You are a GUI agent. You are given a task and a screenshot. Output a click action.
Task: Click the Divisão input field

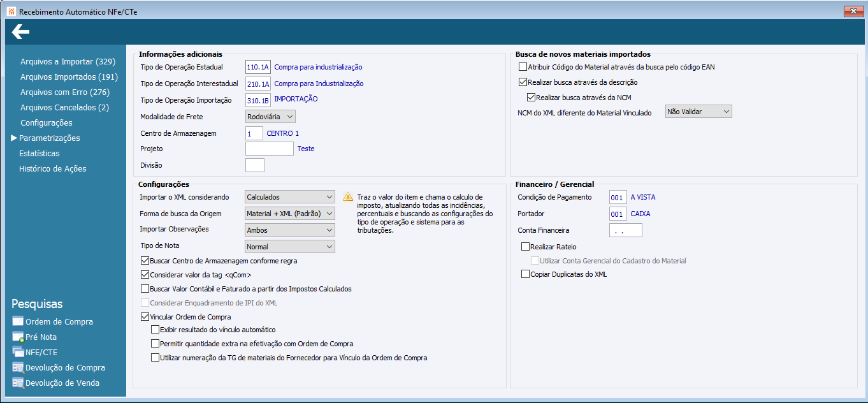[x=255, y=165]
